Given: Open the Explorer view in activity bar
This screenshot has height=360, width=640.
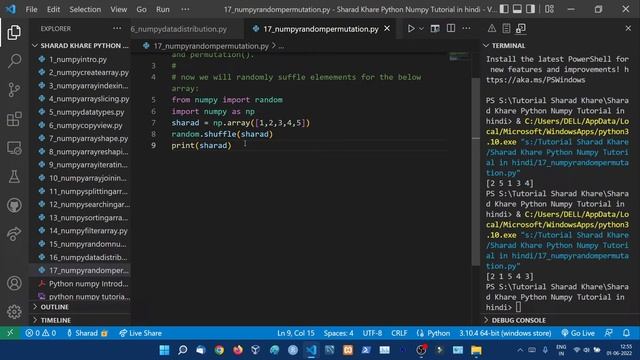Looking at the screenshot, I should [14, 32].
